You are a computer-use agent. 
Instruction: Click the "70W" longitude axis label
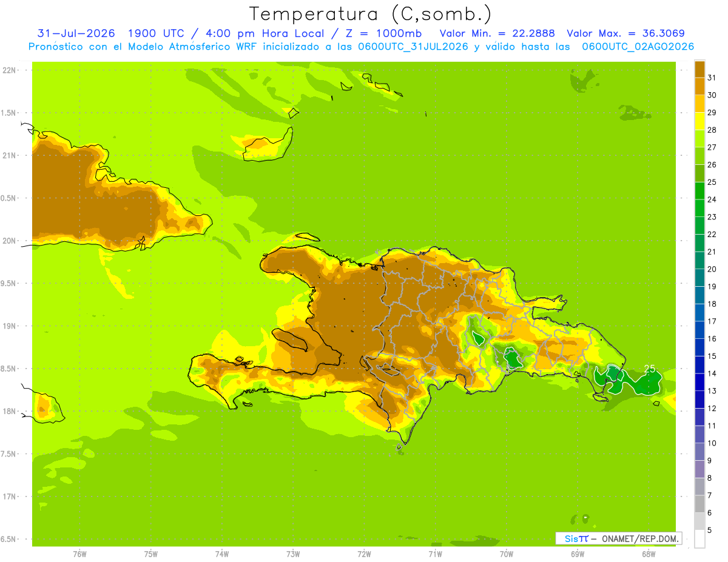click(x=507, y=554)
